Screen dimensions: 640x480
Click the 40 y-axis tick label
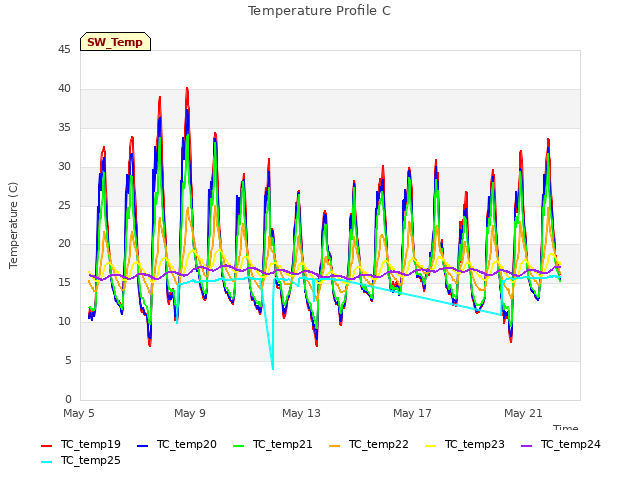64,89
